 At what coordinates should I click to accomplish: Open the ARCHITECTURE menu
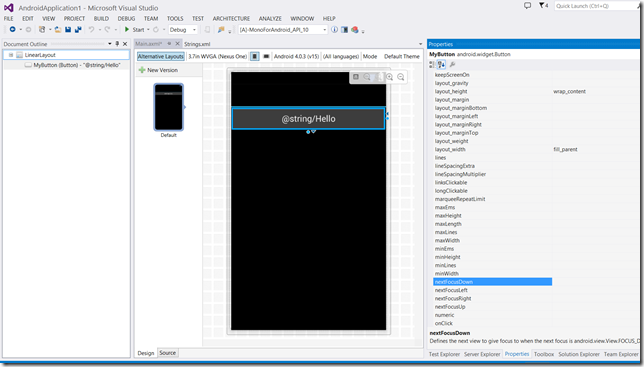(x=231, y=18)
